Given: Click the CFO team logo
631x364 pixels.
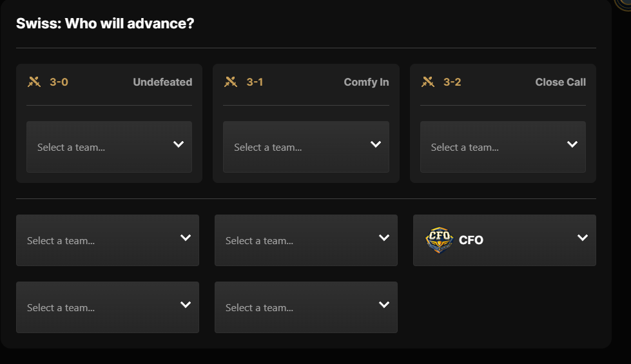Looking at the screenshot, I should (x=440, y=240).
